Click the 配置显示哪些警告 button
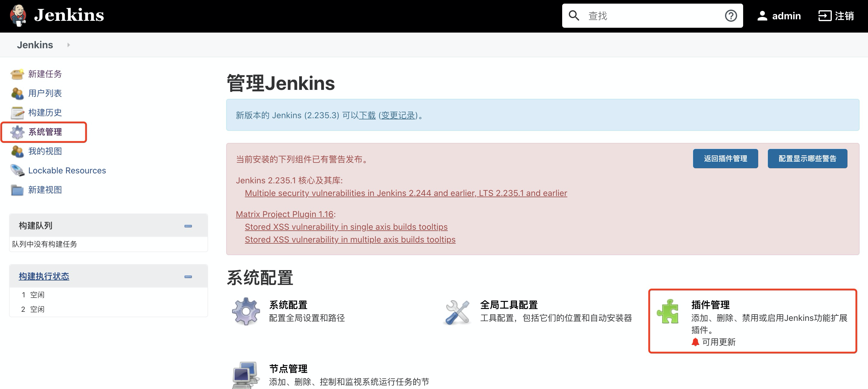Viewport: 868px width, 389px height. 807,159
